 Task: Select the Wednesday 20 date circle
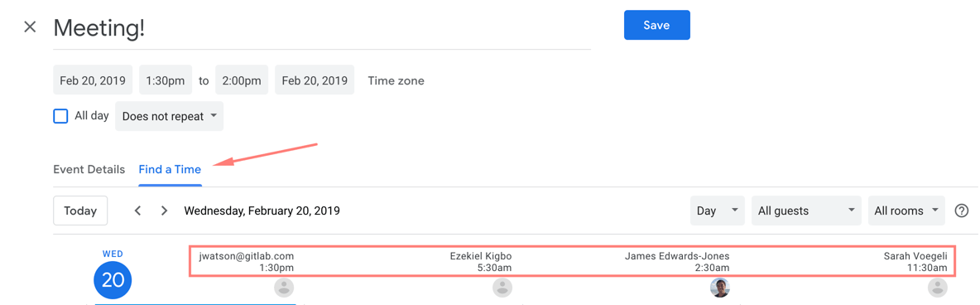(x=113, y=280)
